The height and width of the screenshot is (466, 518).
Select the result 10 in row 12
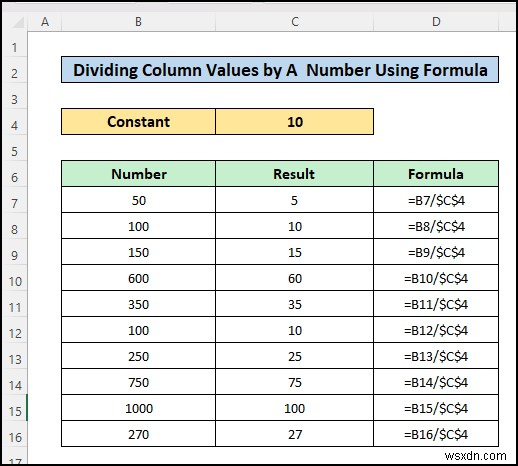(x=295, y=330)
